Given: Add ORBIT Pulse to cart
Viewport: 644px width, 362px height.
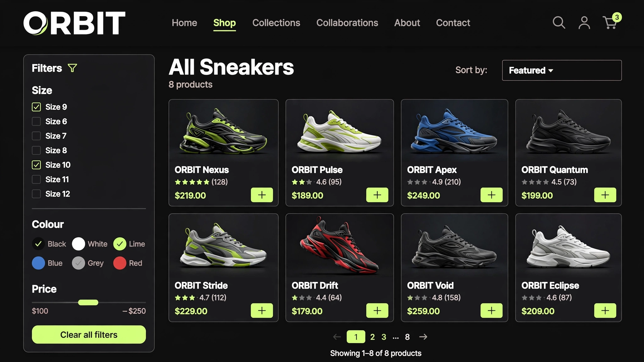Looking at the screenshot, I should (x=377, y=195).
